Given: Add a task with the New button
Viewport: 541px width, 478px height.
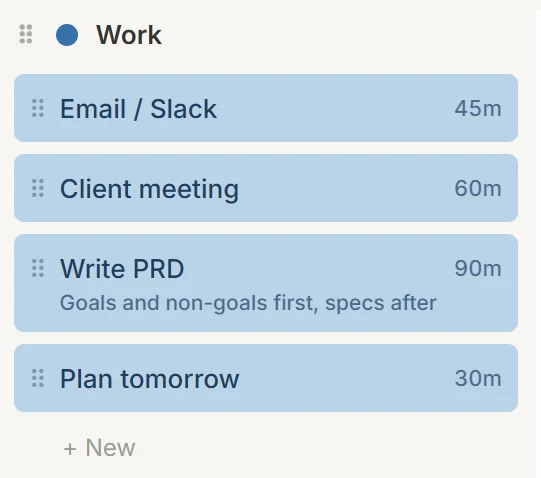Looking at the screenshot, I should click(99, 448).
